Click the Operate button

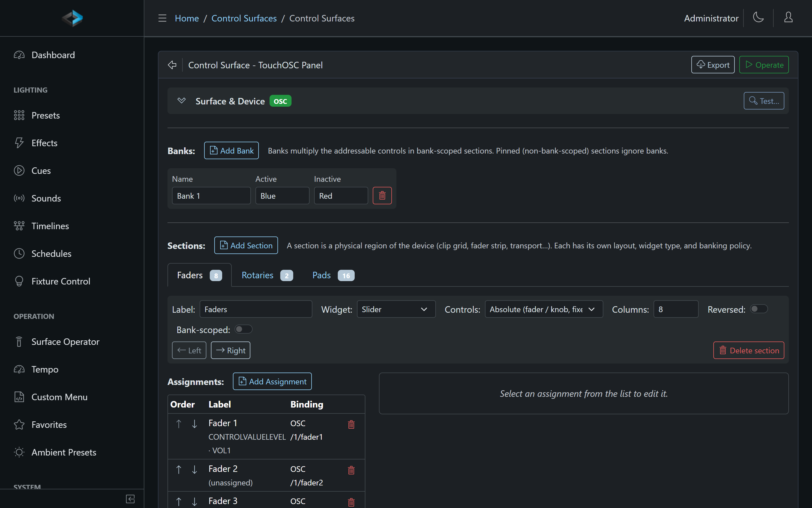764,65
